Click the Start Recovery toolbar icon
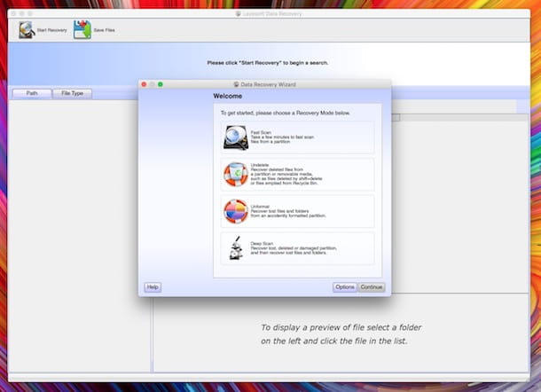This screenshot has height=392, width=541. tap(27, 30)
